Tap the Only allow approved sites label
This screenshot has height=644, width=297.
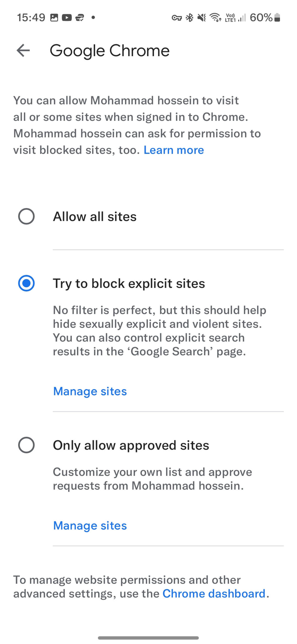[131, 445]
